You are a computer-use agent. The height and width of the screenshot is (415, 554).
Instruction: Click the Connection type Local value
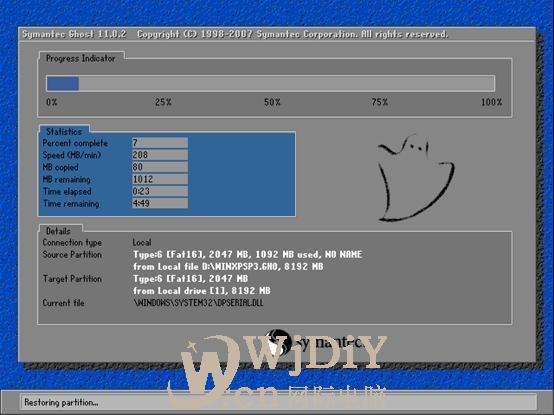click(142, 242)
